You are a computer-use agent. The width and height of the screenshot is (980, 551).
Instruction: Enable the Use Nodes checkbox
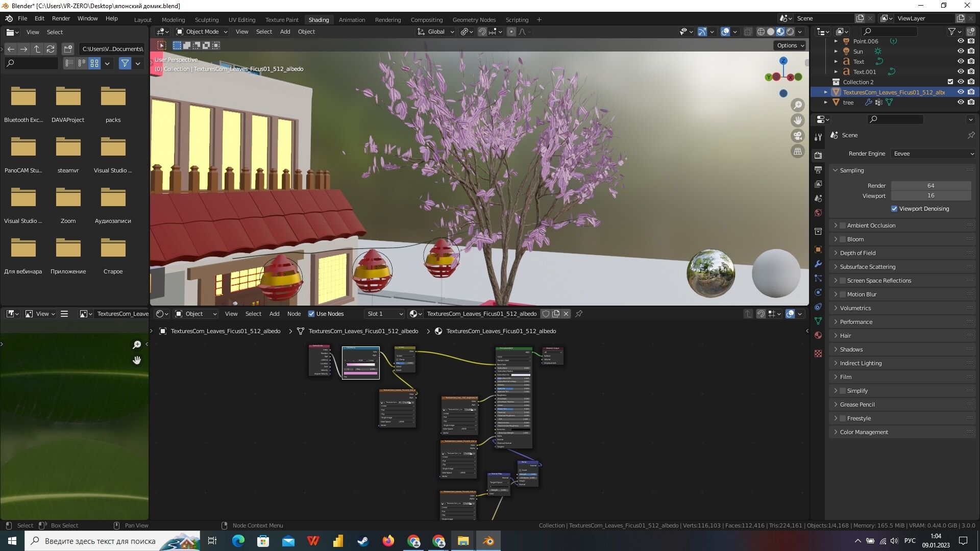coord(311,314)
